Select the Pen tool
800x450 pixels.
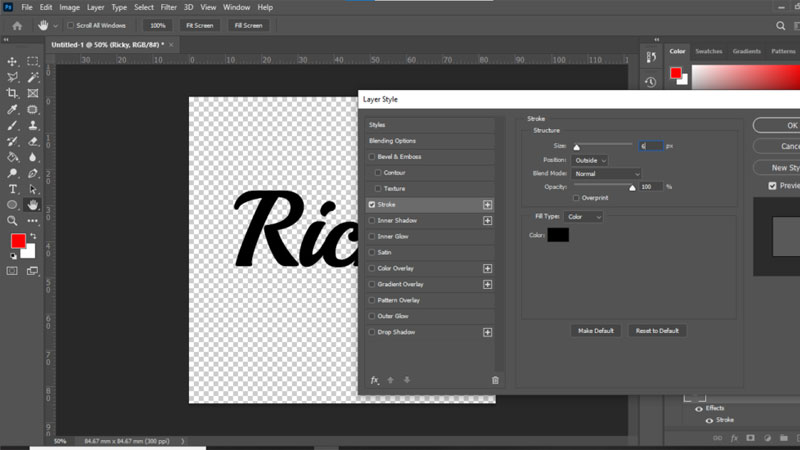coord(33,173)
